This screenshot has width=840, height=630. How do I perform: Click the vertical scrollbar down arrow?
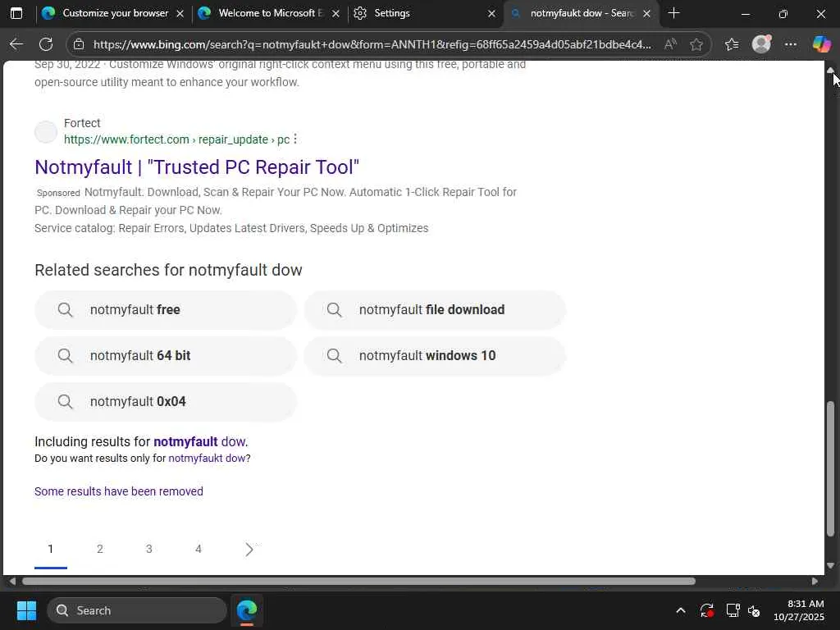(x=830, y=565)
